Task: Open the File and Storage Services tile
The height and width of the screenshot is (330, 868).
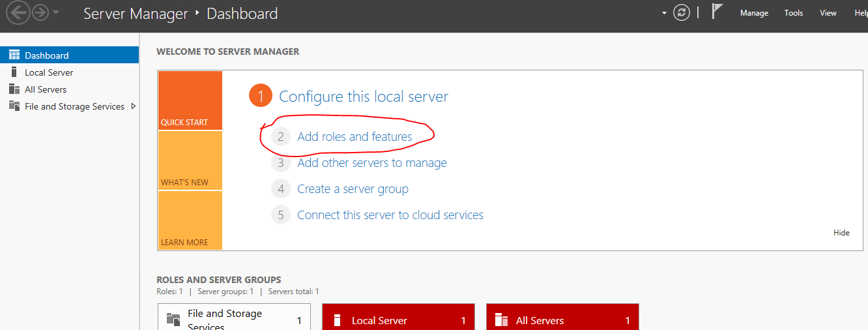Action: tap(234, 317)
